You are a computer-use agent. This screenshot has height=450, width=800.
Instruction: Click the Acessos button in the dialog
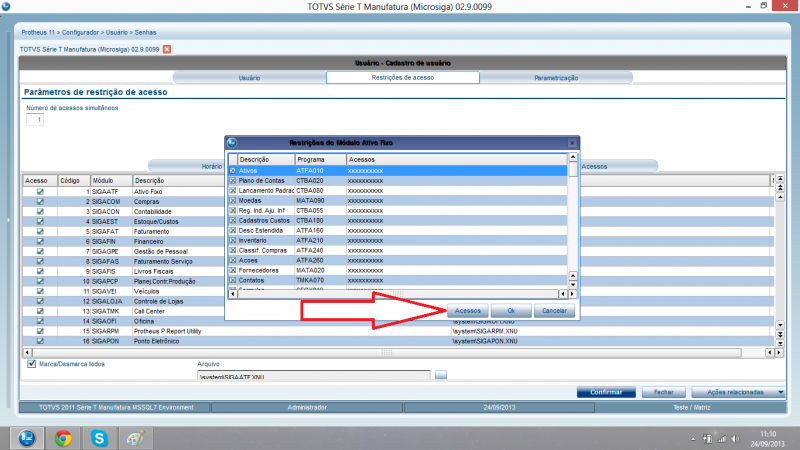468,310
